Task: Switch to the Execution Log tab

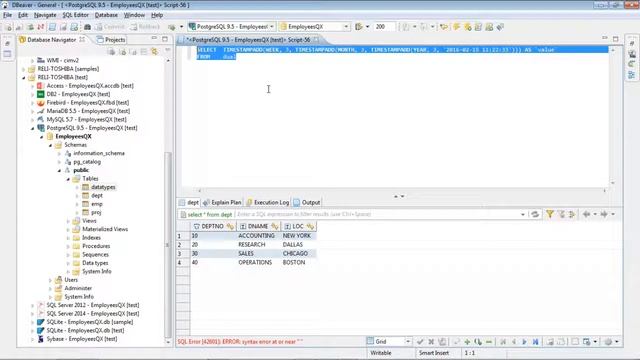Action: pos(267,202)
